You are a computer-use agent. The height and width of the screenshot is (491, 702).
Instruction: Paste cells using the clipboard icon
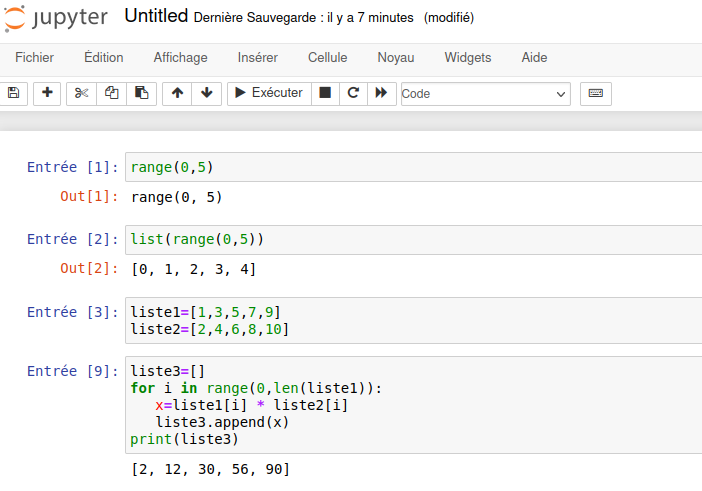[141, 93]
